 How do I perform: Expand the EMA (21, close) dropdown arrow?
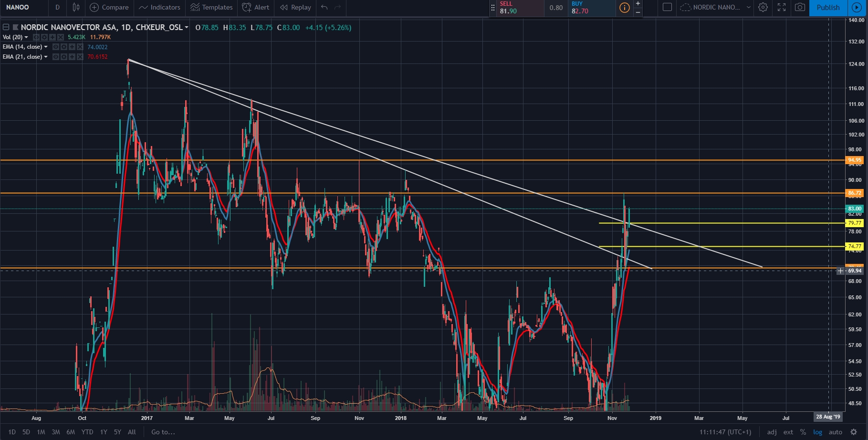46,57
